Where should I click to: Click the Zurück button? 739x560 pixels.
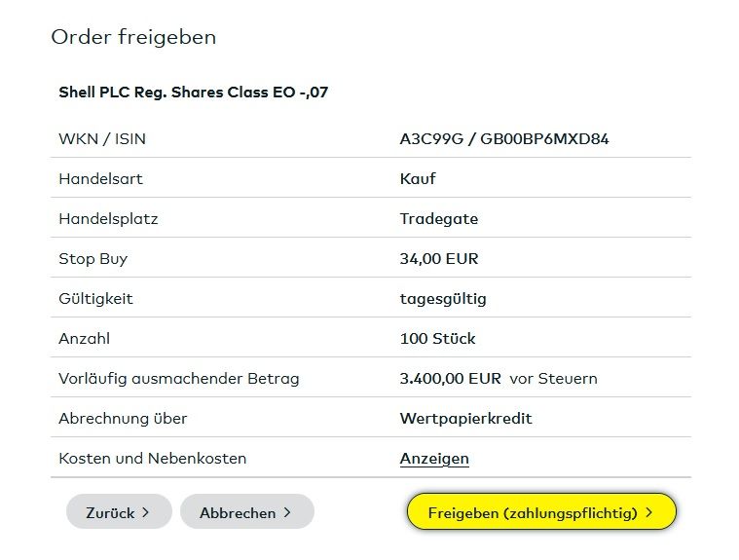tap(118, 512)
